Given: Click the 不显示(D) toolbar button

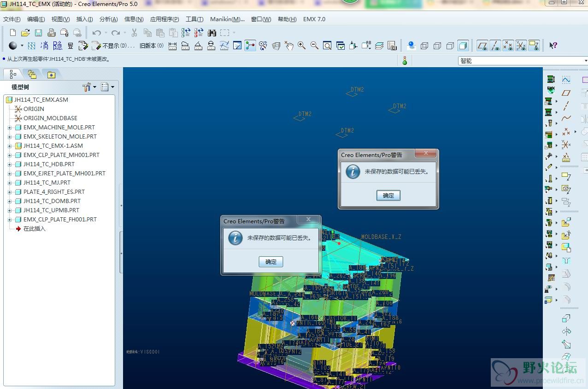Looking at the screenshot, I should tap(113, 46).
